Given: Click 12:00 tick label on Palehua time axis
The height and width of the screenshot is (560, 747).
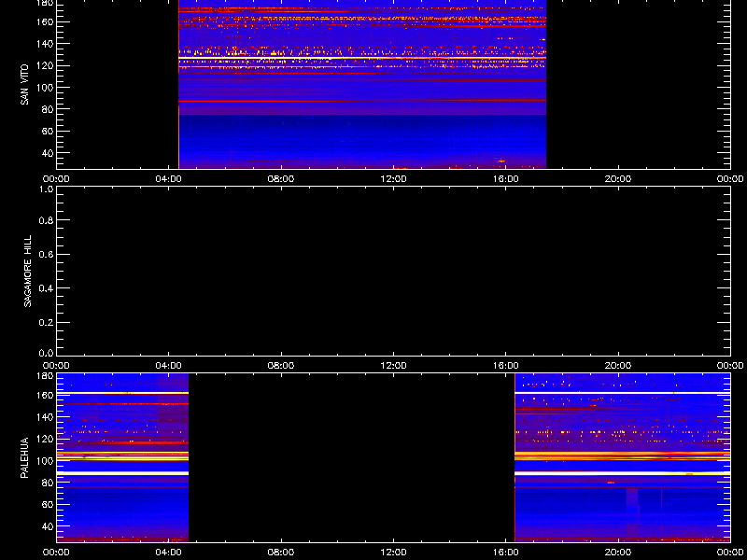Looking at the screenshot, I should coord(393,553).
